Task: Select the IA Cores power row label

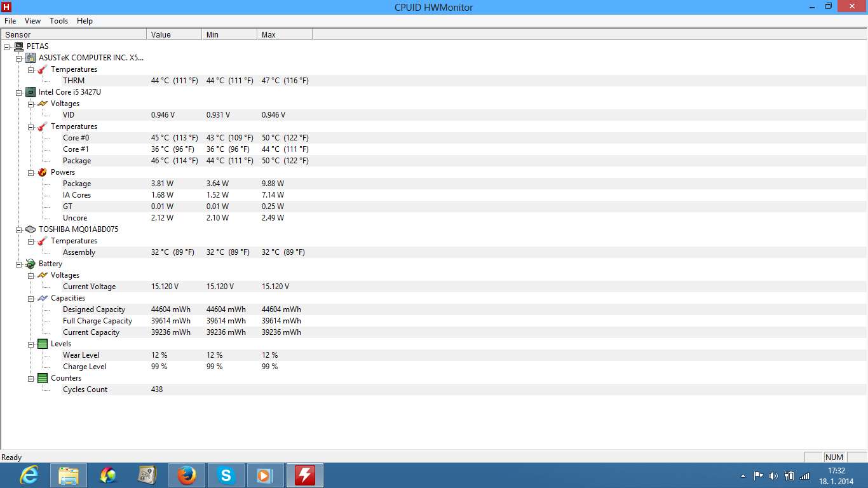Action: coord(77,195)
